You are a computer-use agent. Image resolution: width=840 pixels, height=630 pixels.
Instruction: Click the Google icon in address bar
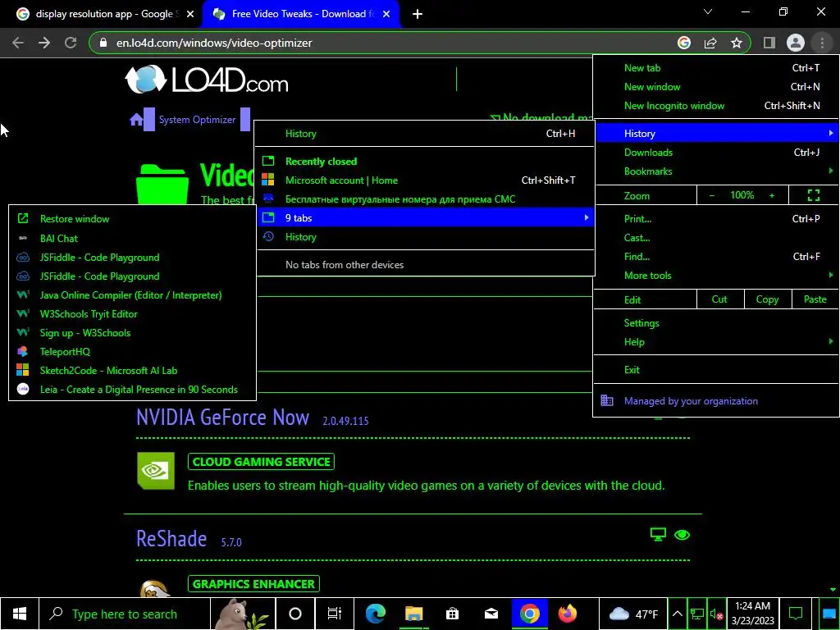(x=684, y=43)
